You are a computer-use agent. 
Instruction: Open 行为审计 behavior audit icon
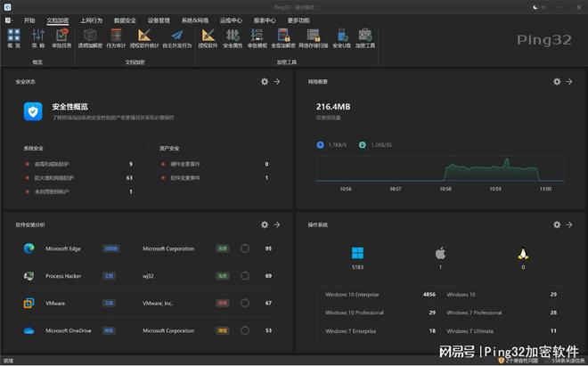pyautogui.click(x=116, y=37)
